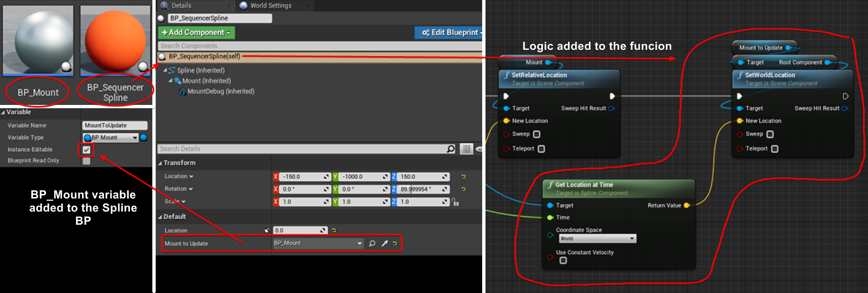Click the Add Component button

[x=196, y=32]
